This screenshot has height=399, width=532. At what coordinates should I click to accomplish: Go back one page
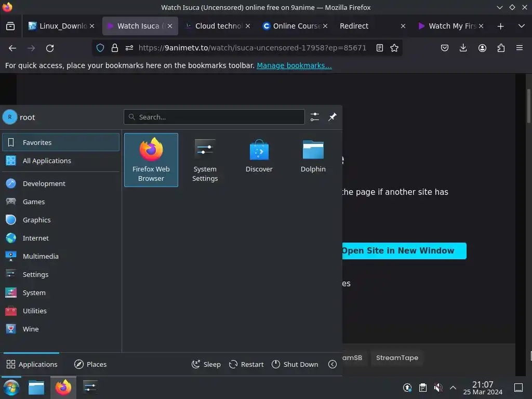[x=12, y=48]
